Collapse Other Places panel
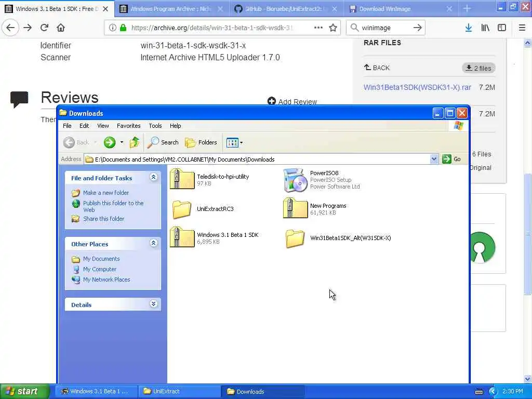 point(153,243)
